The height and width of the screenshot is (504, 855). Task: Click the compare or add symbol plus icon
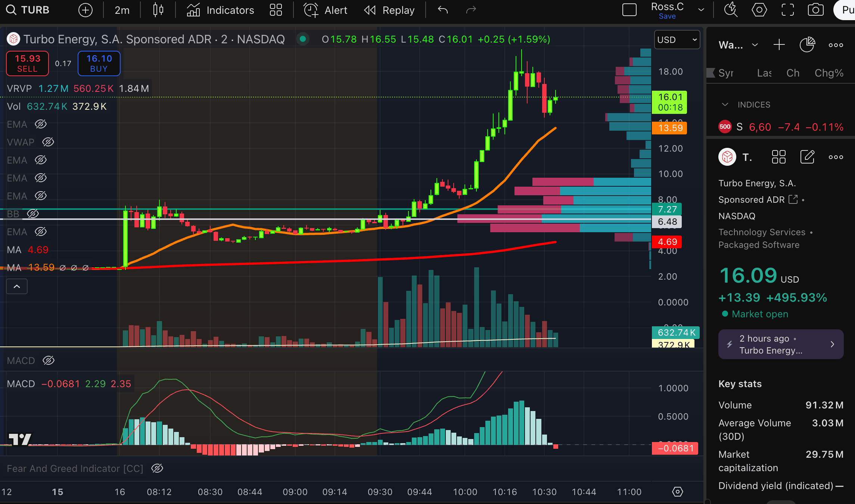[x=85, y=10]
